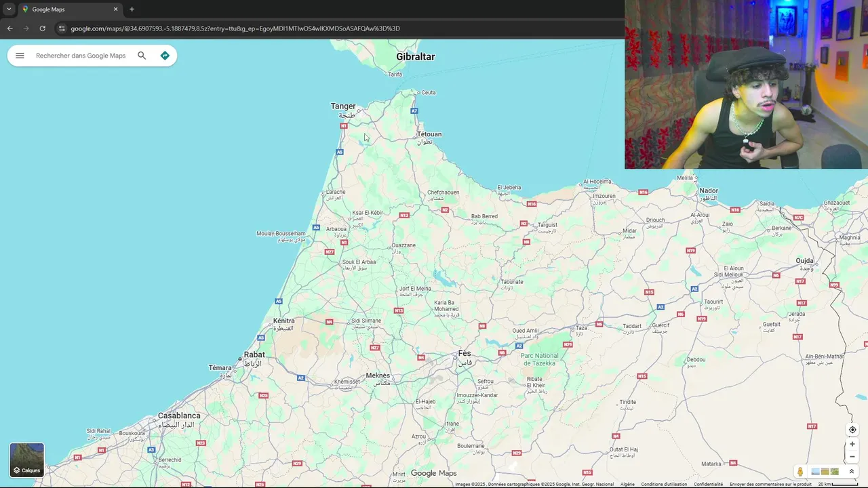Click the Outat El Haj label
Screen dimensions: 868x488
pyautogui.click(x=624, y=449)
